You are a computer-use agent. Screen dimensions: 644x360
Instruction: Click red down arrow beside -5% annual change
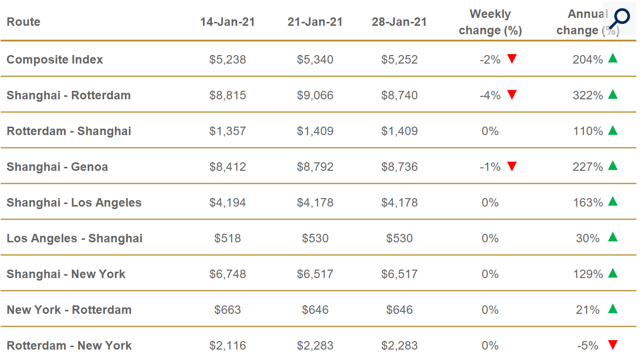tap(613, 345)
